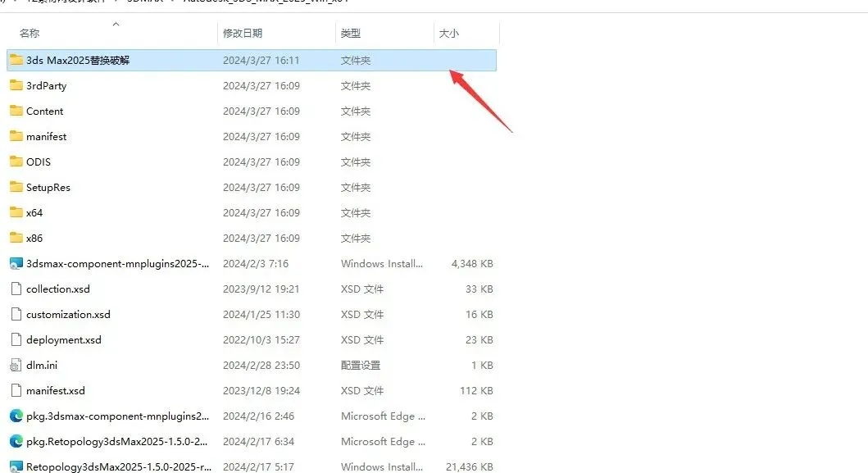This screenshot has width=868, height=473.
Task: Select the 3ds Max2025替换破解 folder name
Action: click(78, 61)
